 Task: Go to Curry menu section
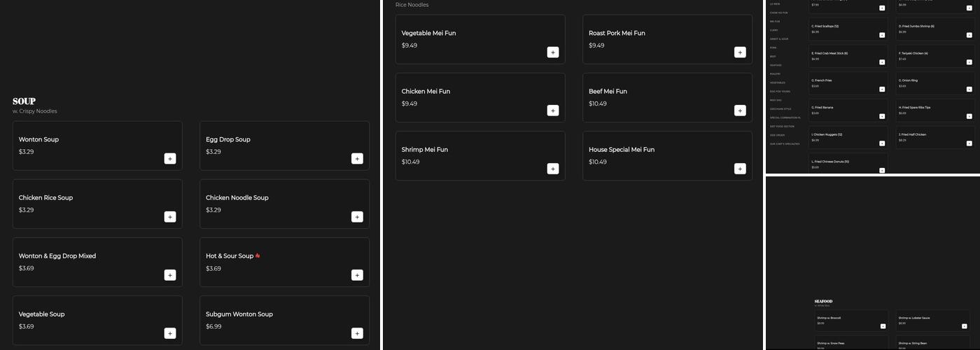tap(774, 30)
